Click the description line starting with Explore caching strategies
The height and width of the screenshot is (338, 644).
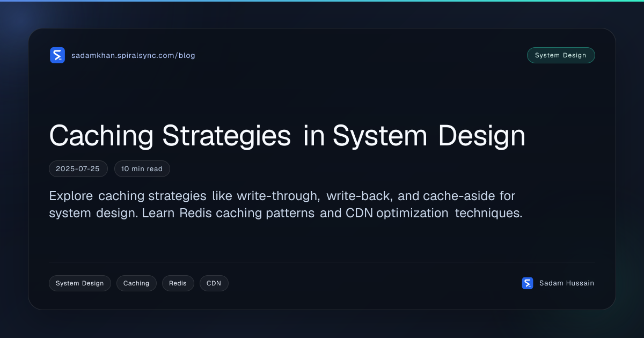pos(282,196)
